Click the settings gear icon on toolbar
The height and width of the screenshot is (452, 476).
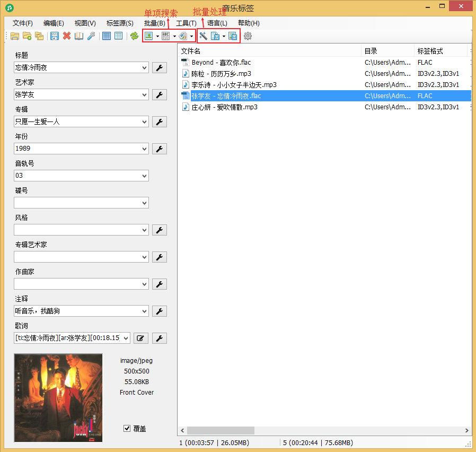pyautogui.click(x=247, y=36)
